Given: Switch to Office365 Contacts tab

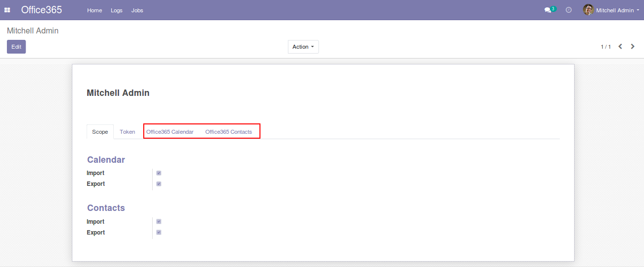Looking at the screenshot, I should (x=228, y=132).
